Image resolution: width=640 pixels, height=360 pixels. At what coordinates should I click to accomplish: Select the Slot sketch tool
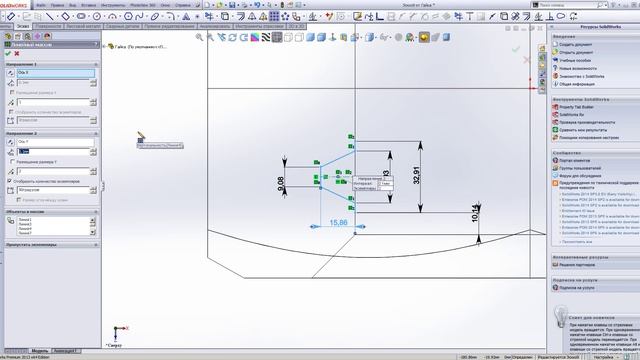point(81,16)
